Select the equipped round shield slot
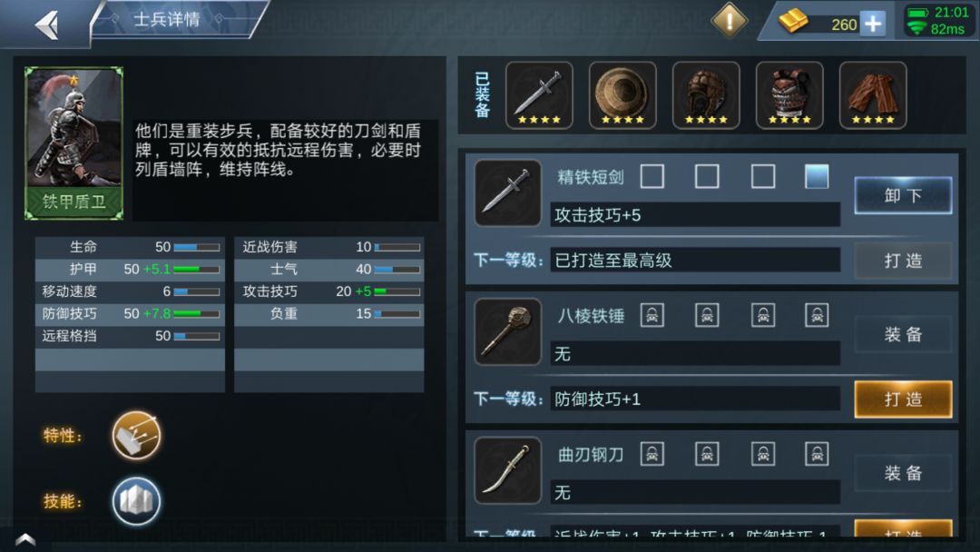 point(622,95)
